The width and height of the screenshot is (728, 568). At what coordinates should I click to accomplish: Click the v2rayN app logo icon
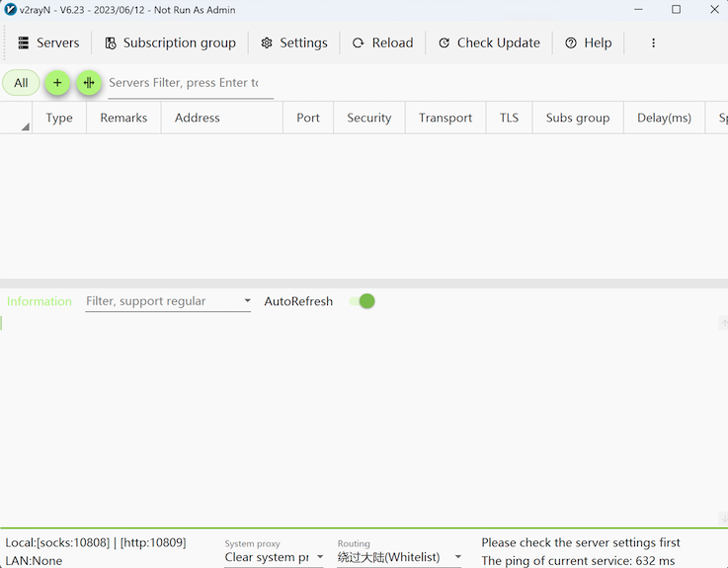(10, 9)
